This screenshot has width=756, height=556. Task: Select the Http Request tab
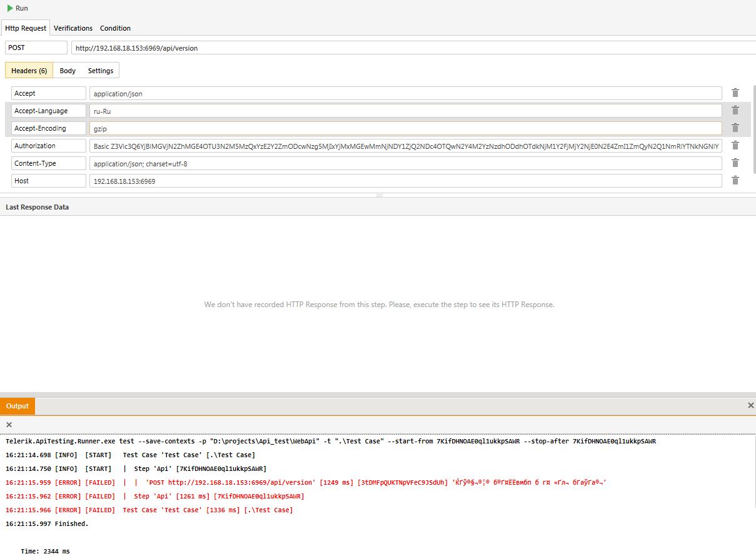[x=26, y=28]
